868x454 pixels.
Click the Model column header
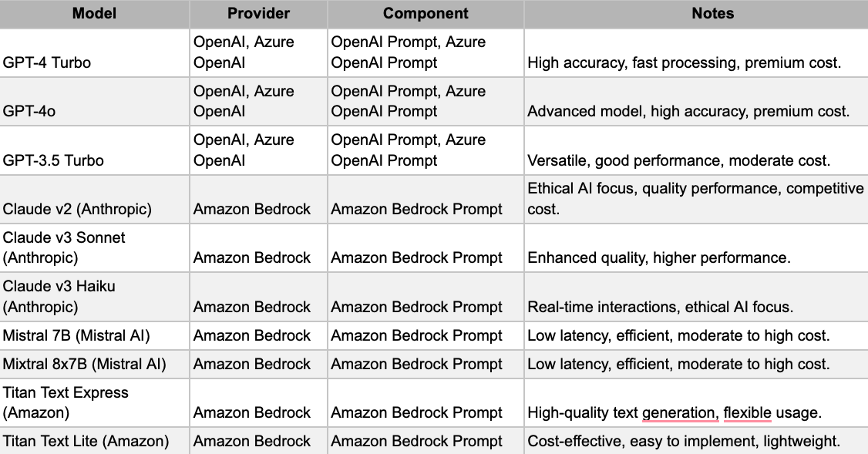(x=94, y=14)
